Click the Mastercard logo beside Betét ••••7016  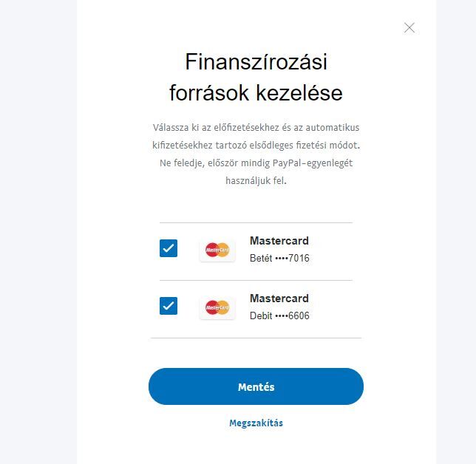[217, 250]
